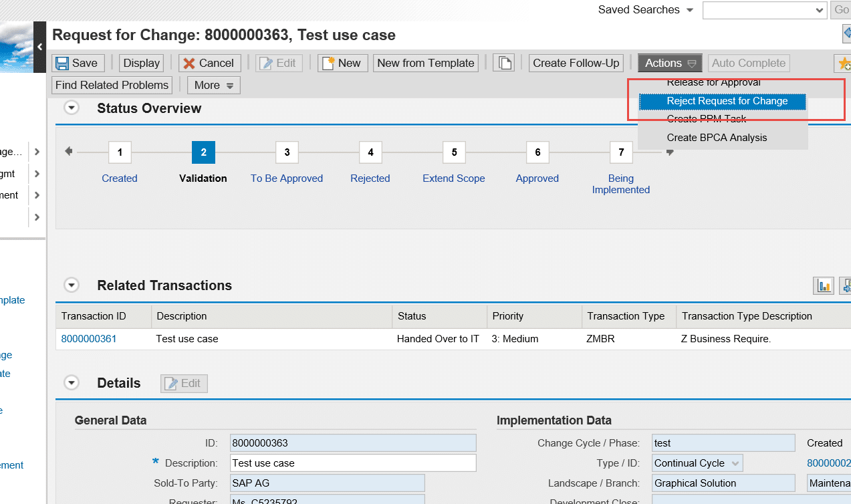Choose Create BPCA Analysis from Actions menu
This screenshot has height=504, width=851.
(x=717, y=138)
